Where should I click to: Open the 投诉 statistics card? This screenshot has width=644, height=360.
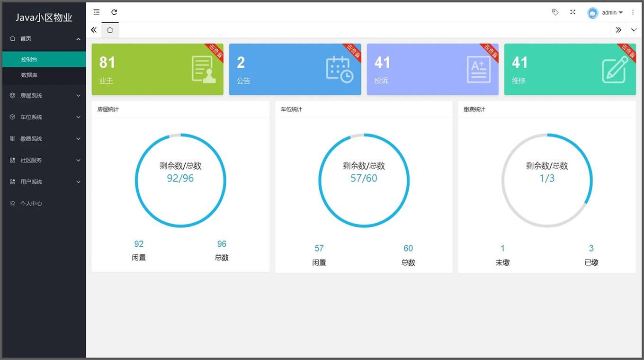click(432, 69)
